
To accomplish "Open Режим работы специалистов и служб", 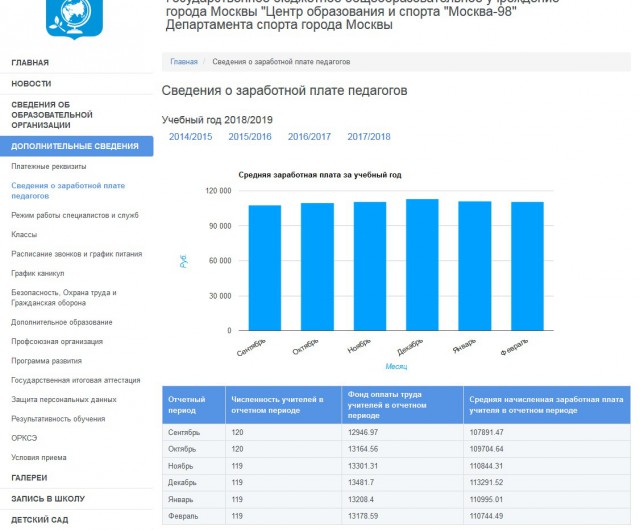I will coord(75,215).
